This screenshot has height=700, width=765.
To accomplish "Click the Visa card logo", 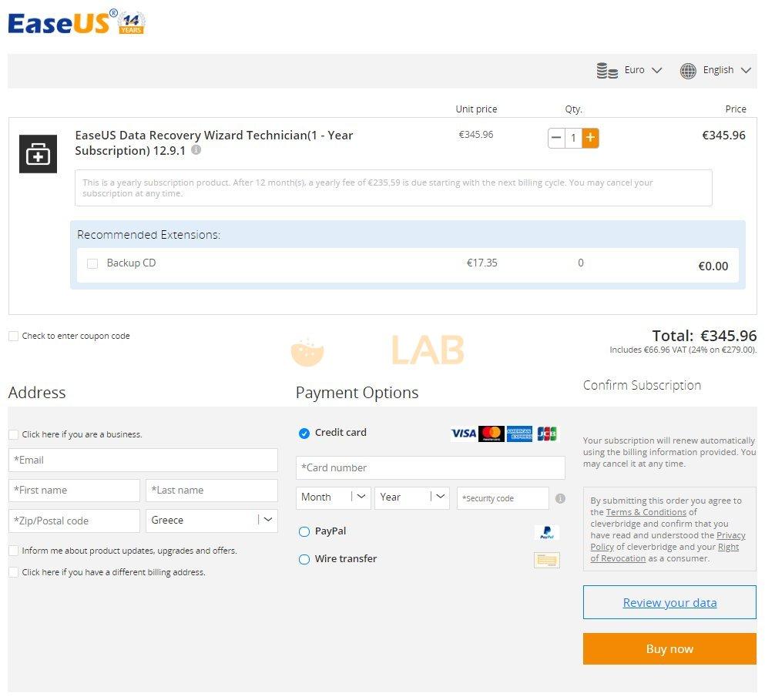I will (463, 434).
